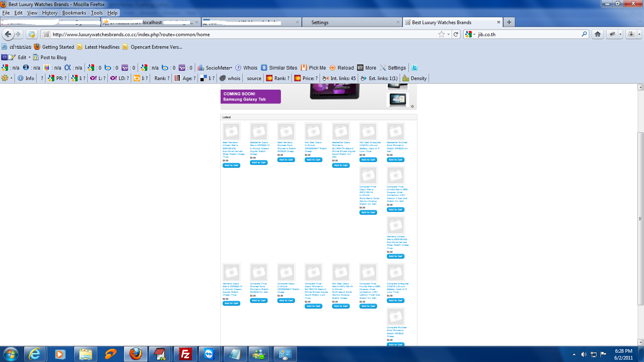Add Hot Deal Energizer CR2016 battery to cart
644x362 pixels.
click(x=368, y=160)
